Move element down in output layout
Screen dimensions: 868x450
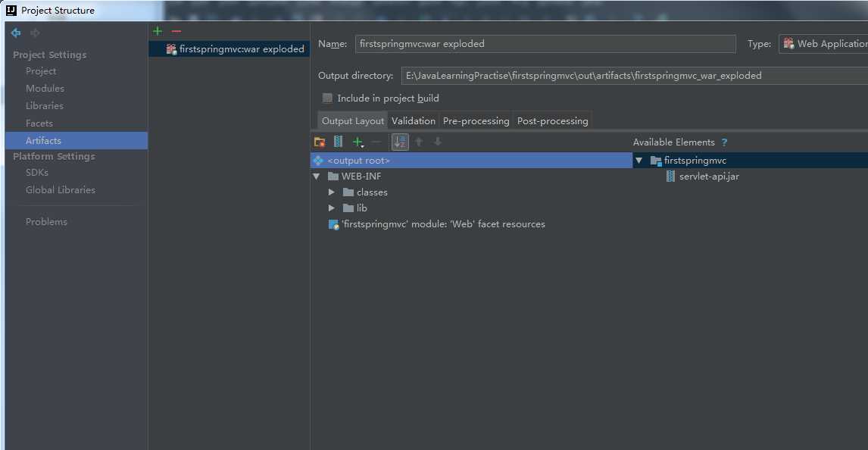tap(437, 142)
